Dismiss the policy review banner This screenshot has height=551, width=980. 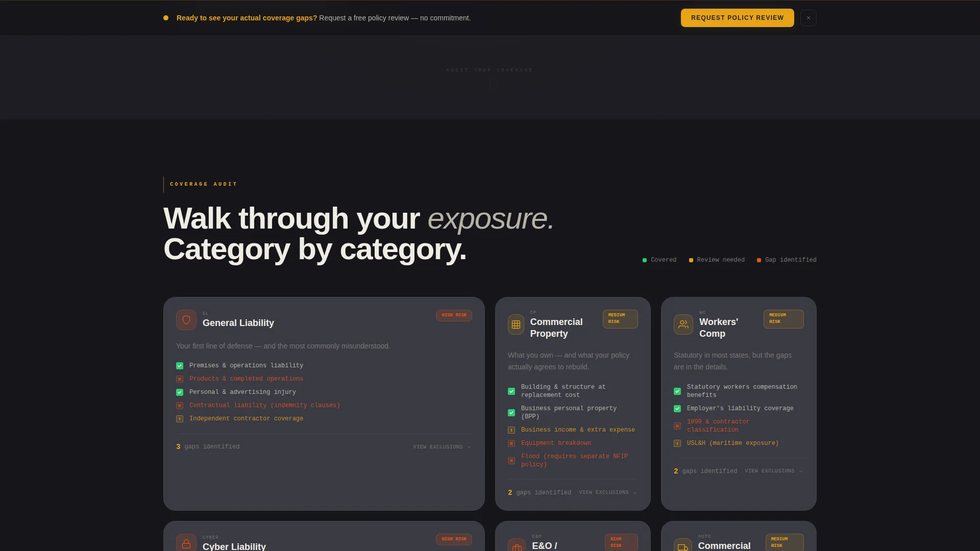[x=808, y=18]
